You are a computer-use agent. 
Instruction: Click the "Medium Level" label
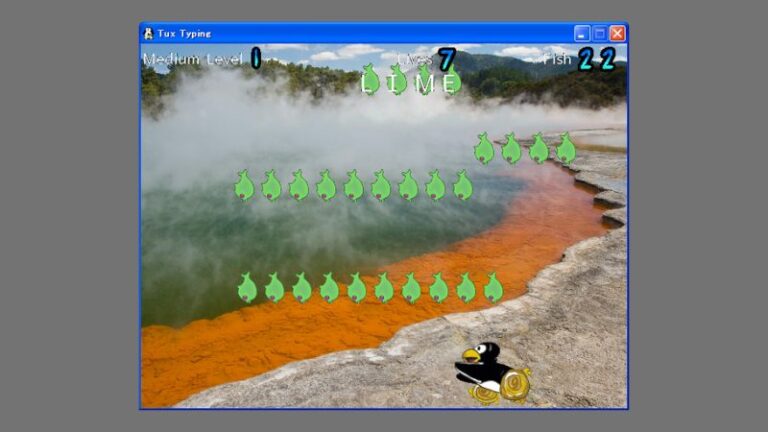coord(193,59)
